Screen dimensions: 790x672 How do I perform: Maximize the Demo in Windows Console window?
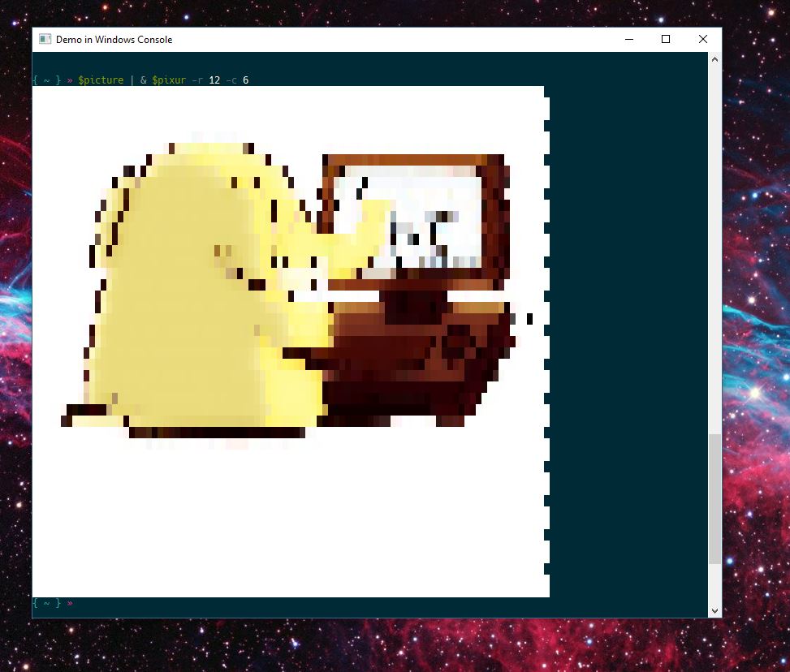pyautogui.click(x=666, y=39)
